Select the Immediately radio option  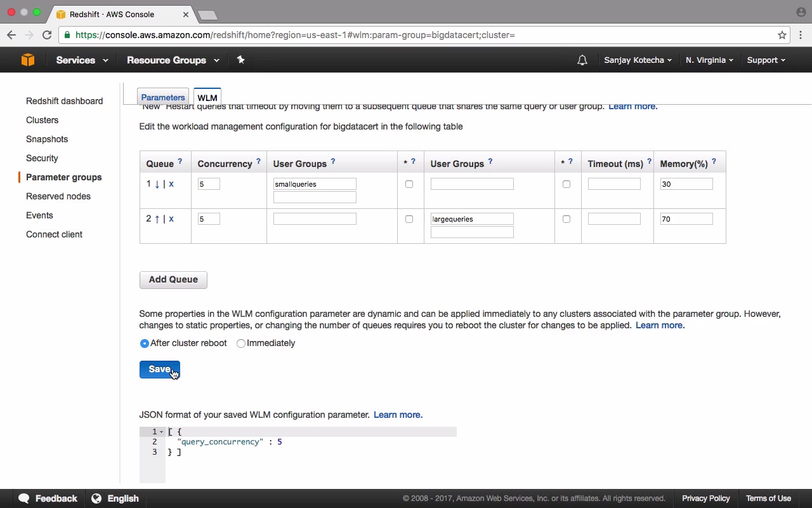pyautogui.click(x=241, y=344)
